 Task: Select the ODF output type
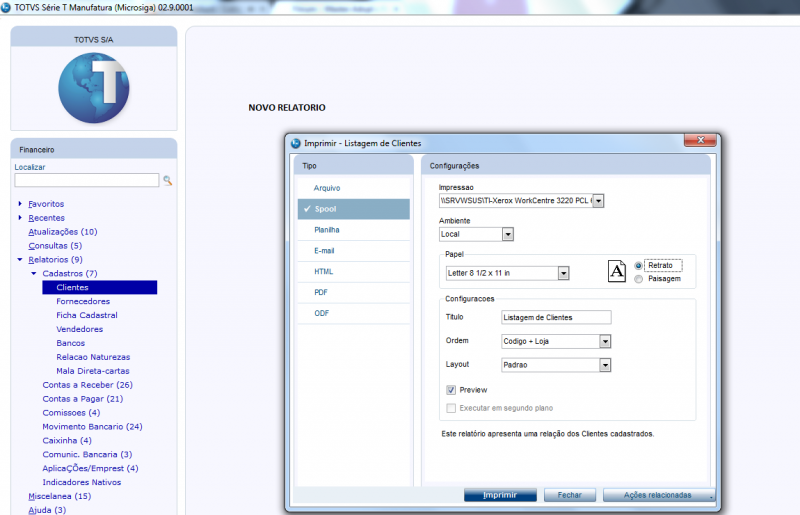[354, 313]
